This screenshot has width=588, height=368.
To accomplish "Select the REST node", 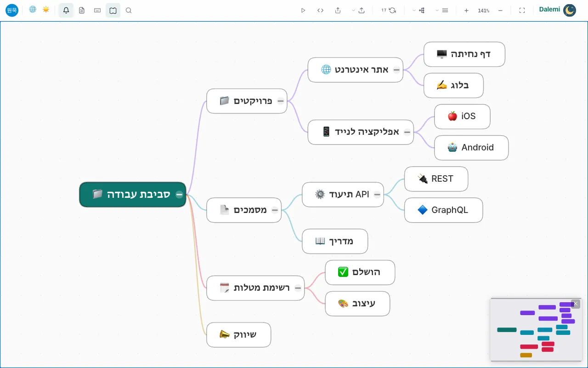I will click(436, 179).
